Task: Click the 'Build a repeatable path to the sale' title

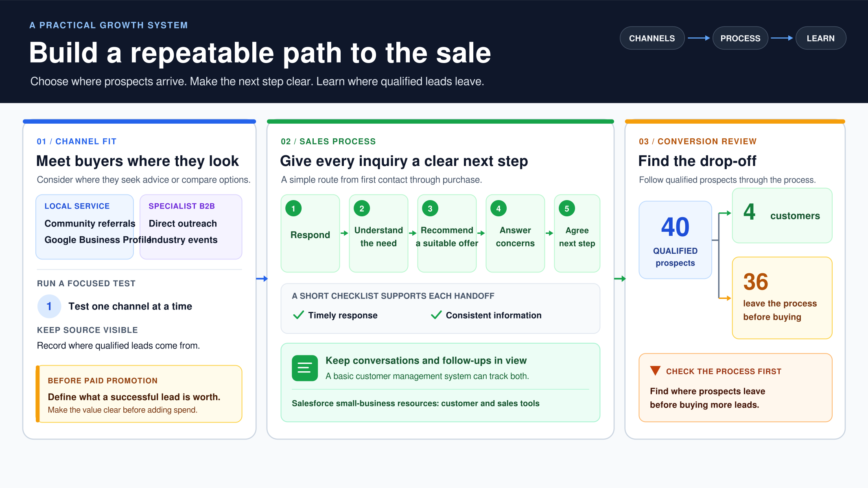Action: [x=260, y=53]
